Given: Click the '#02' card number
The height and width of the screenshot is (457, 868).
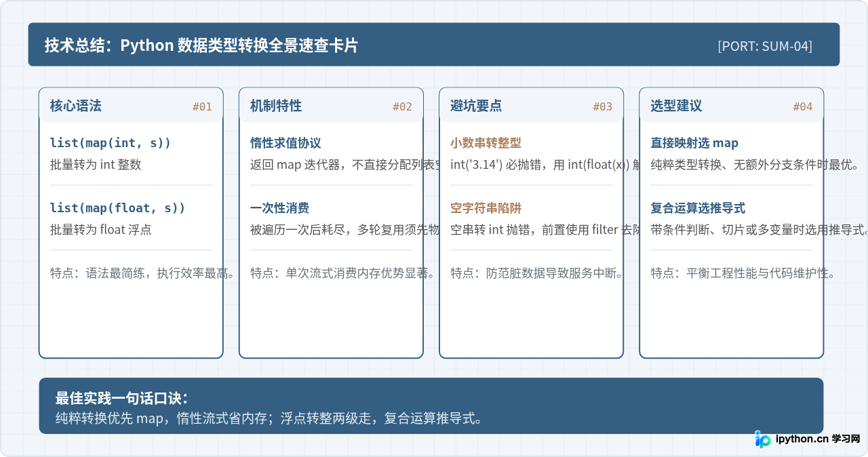Looking at the screenshot, I should pyautogui.click(x=402, y=106).
